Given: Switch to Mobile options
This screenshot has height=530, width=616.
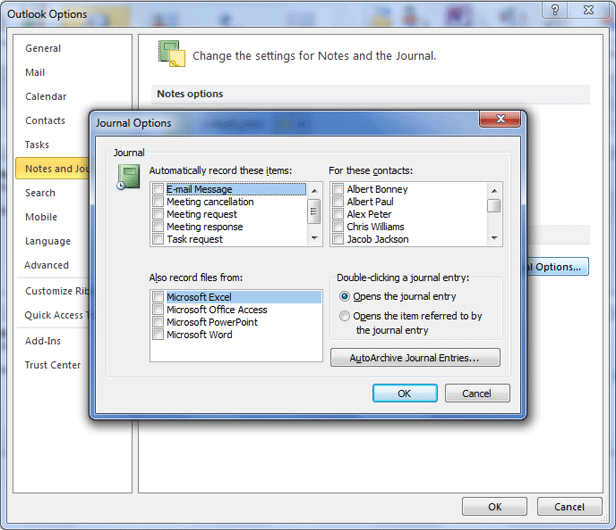Looking at the screenshot, I should pyautogui.click(x=41, y=217).
